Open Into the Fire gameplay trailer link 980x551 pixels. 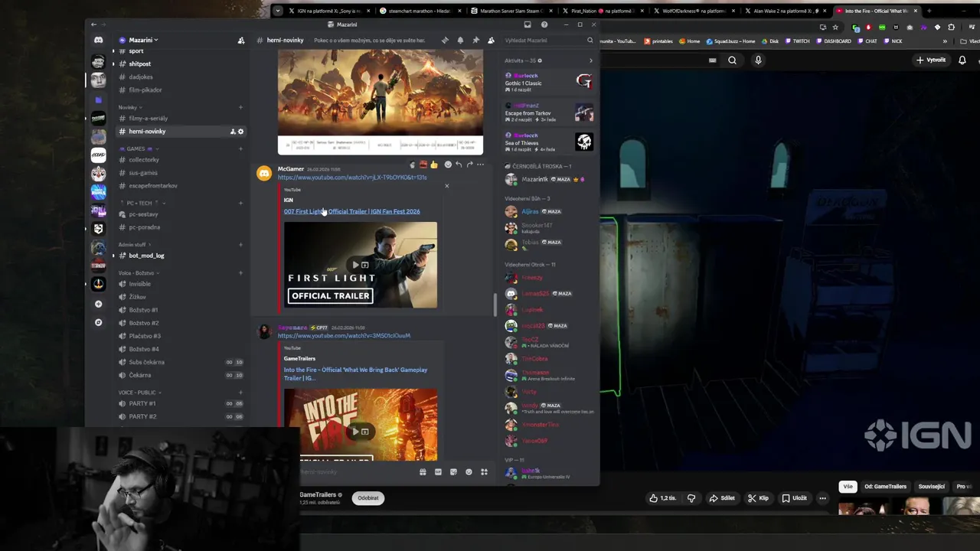click(355, 373)
